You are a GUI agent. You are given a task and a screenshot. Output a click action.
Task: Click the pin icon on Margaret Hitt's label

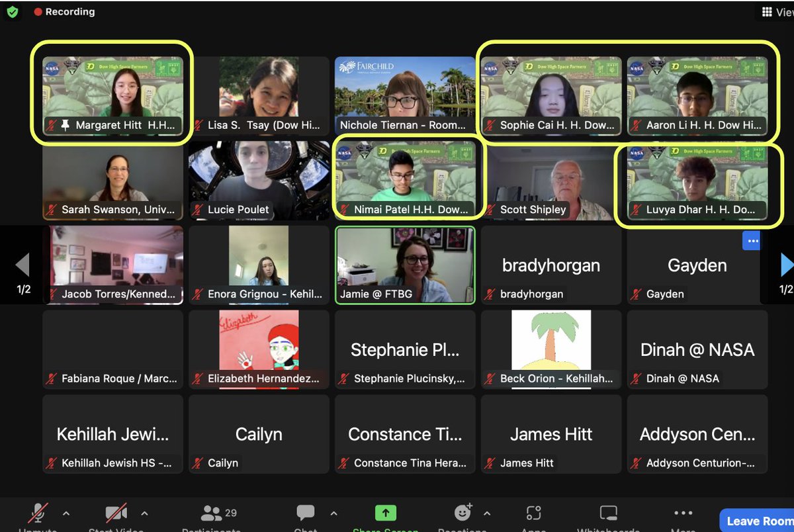point(66,124)
